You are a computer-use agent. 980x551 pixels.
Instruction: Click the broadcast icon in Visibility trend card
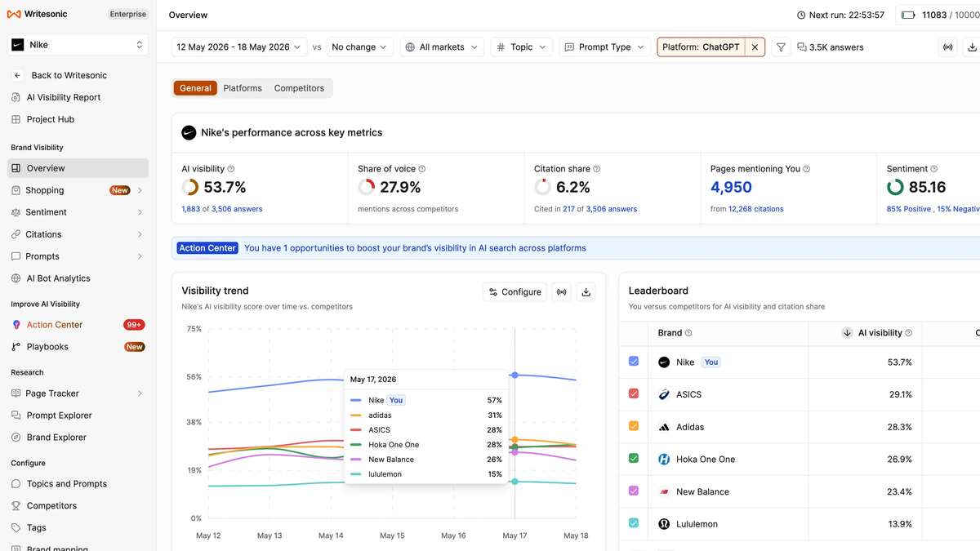pyautogui.click(x=561, y=291)
